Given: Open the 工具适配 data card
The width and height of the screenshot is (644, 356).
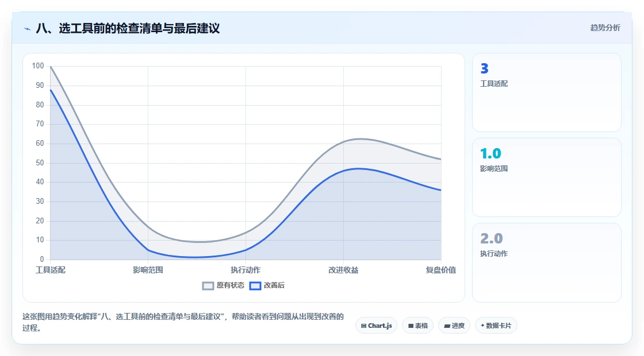Looking at the screenshot, I should [x=547, y=92].
